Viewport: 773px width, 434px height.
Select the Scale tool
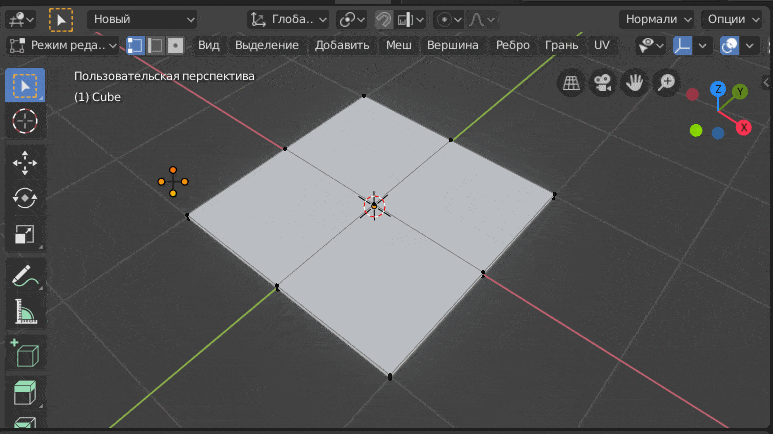(x=25, y=234)
